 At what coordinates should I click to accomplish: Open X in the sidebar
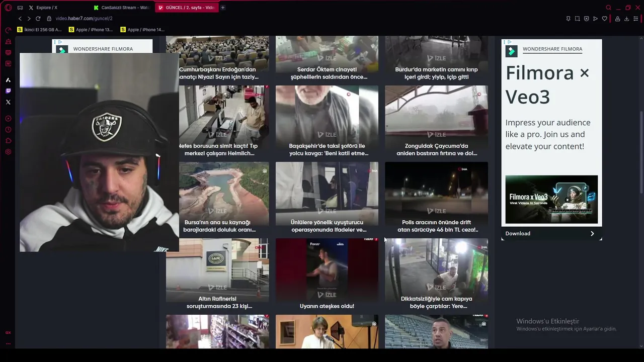(x=8, y=102)
